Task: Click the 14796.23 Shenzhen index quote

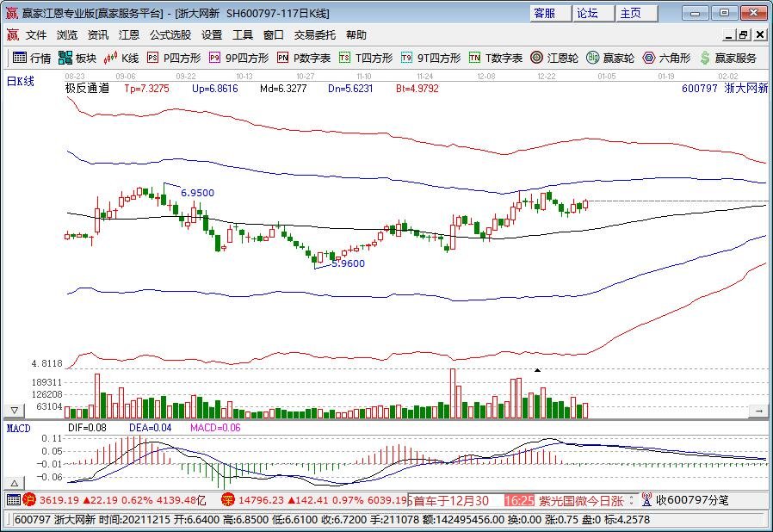Action: [x=262, y=500]
